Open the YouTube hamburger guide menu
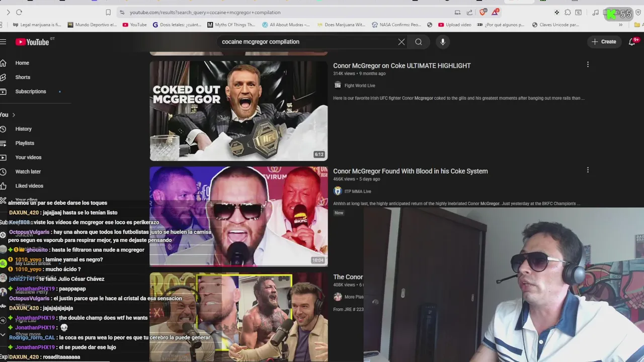Screen dimensions: 644x362 click(3, 42)
